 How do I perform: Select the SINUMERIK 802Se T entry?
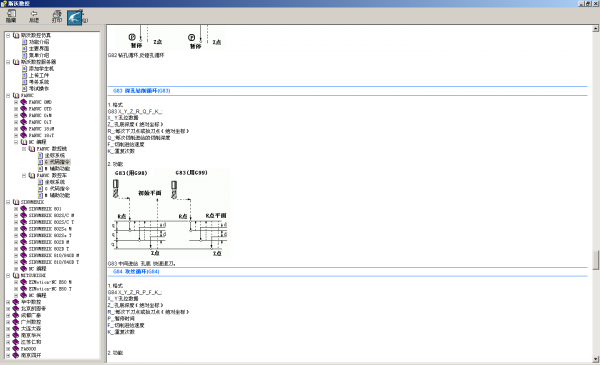(50, 235)
